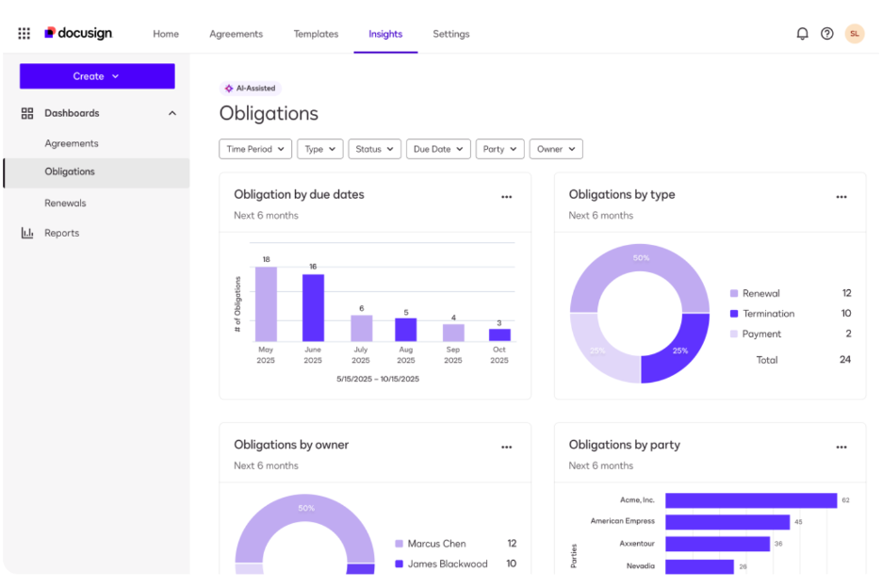Open the Settings tab
882x588 pixels.
[x=450, y=34]
